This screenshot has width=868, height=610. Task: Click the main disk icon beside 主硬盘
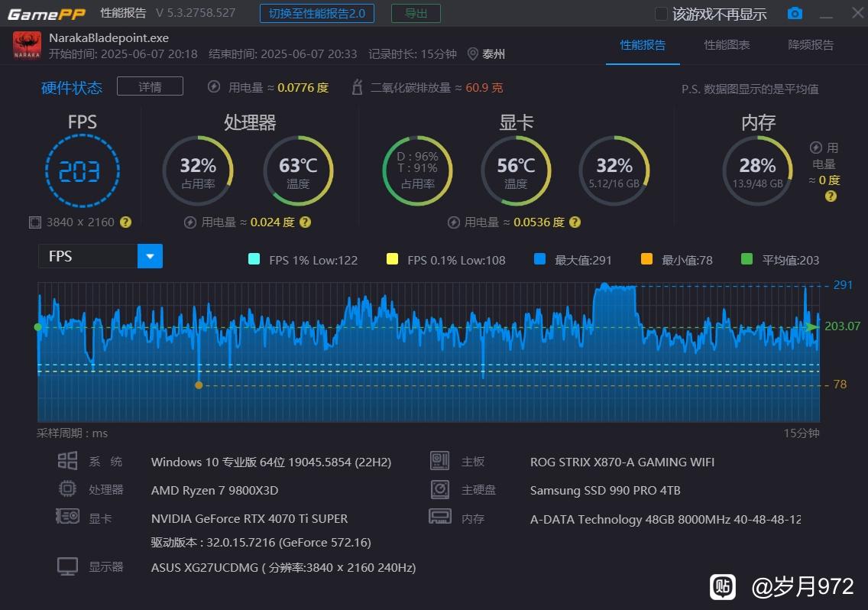tap(440, 488)
